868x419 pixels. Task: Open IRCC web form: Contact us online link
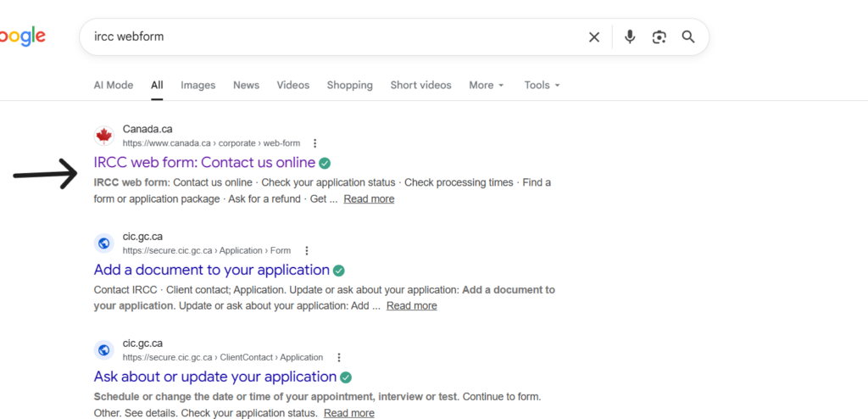click(x=204, y=162)
